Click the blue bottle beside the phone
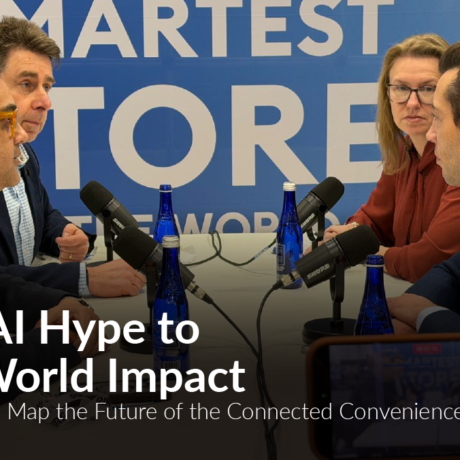 point(374,295)
